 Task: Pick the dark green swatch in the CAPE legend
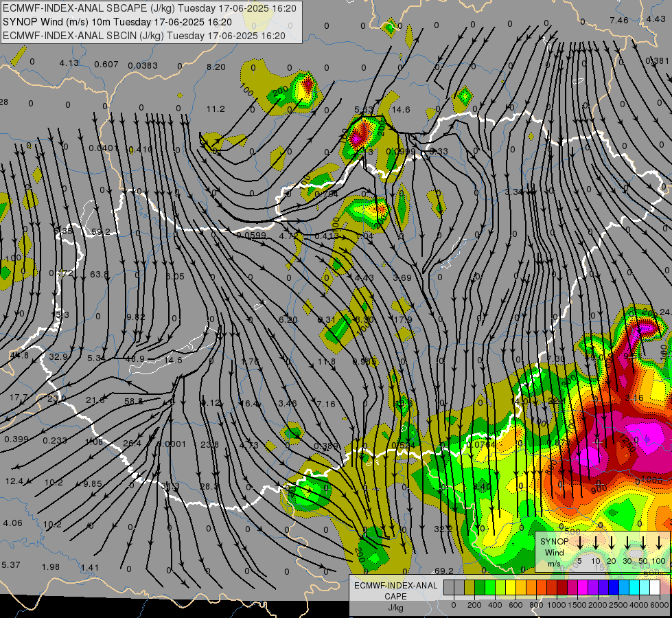pos(480,587)
